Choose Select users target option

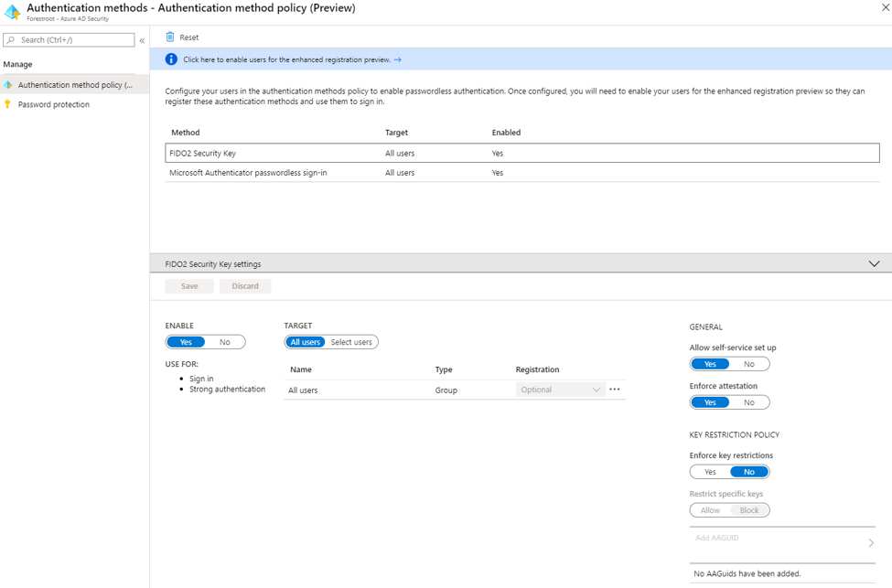[351, 342]
